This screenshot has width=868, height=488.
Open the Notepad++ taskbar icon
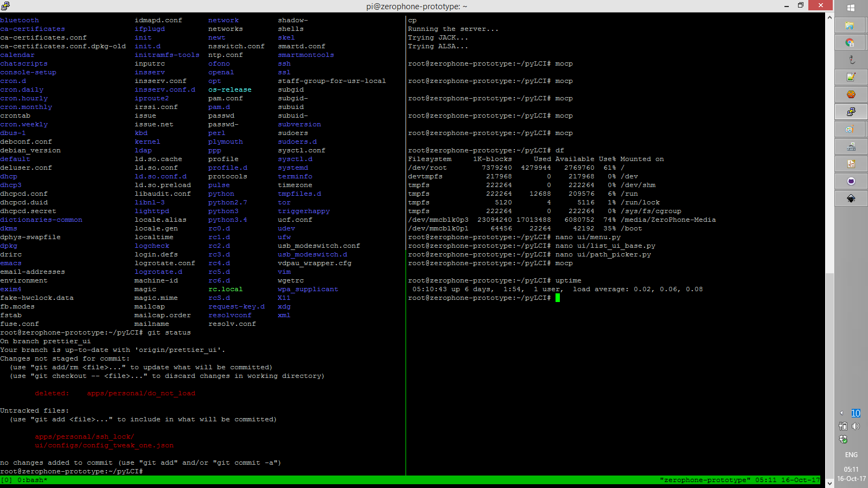tap(850, 77)
